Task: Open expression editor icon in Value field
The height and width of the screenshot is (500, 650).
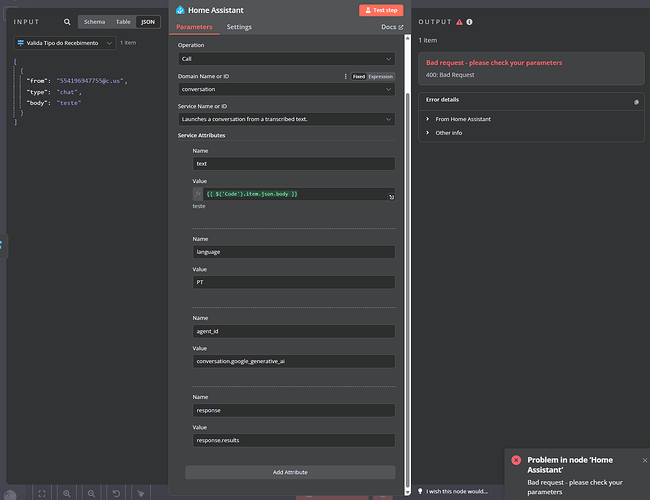Action: click(391, 197)
